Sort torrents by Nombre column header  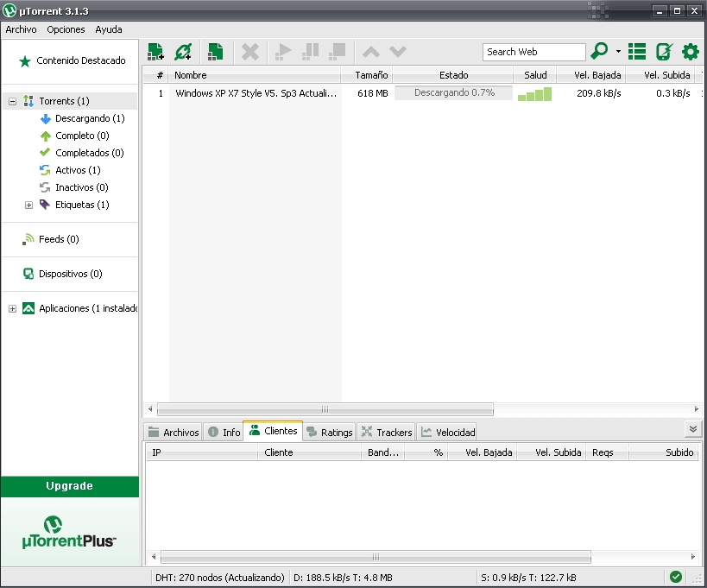255,75
